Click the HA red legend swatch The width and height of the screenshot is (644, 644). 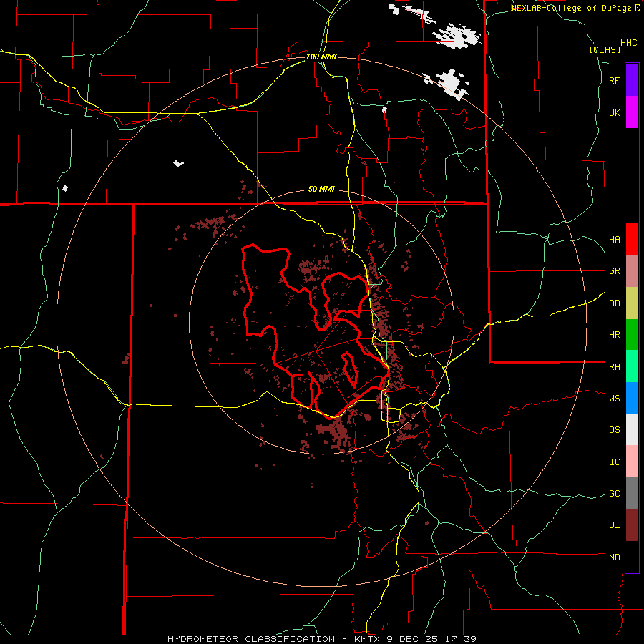coord(632,239)
